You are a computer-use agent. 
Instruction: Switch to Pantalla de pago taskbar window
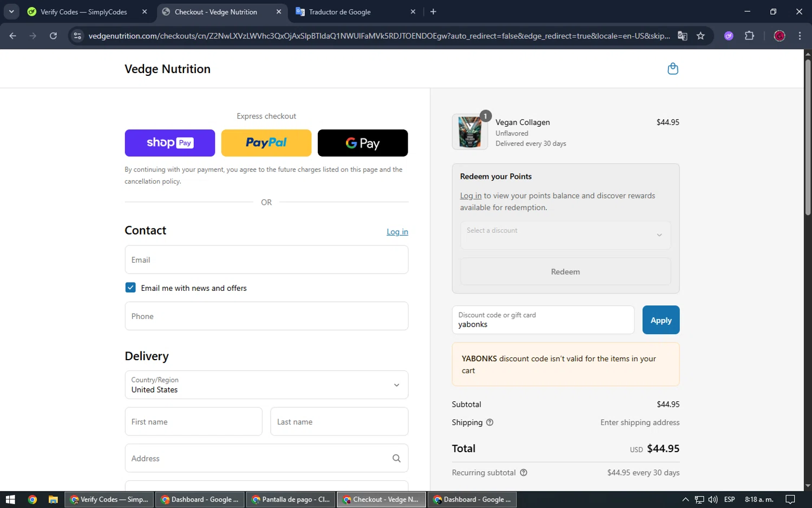pos(291,499)
